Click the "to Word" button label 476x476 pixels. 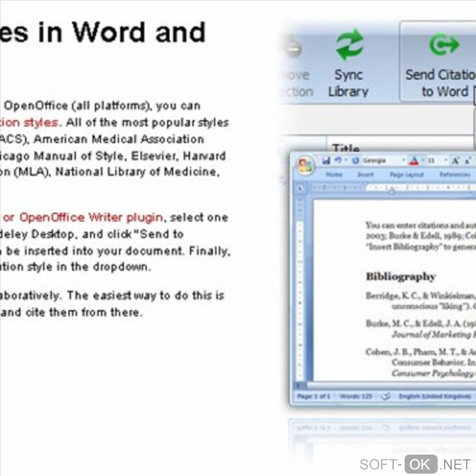[x=445, y=91]
